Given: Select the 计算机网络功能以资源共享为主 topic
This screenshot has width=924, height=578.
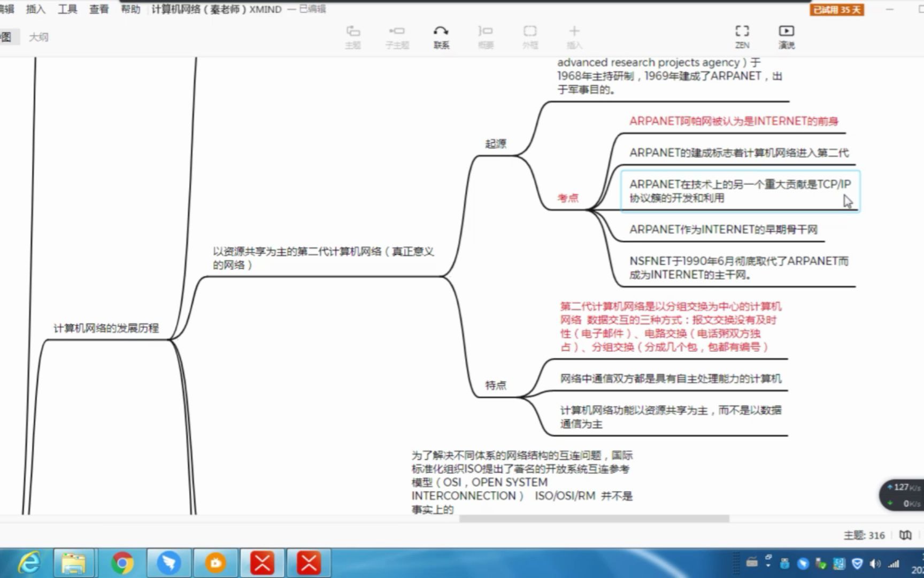Looking at the screenshot, I should [671, 417].
